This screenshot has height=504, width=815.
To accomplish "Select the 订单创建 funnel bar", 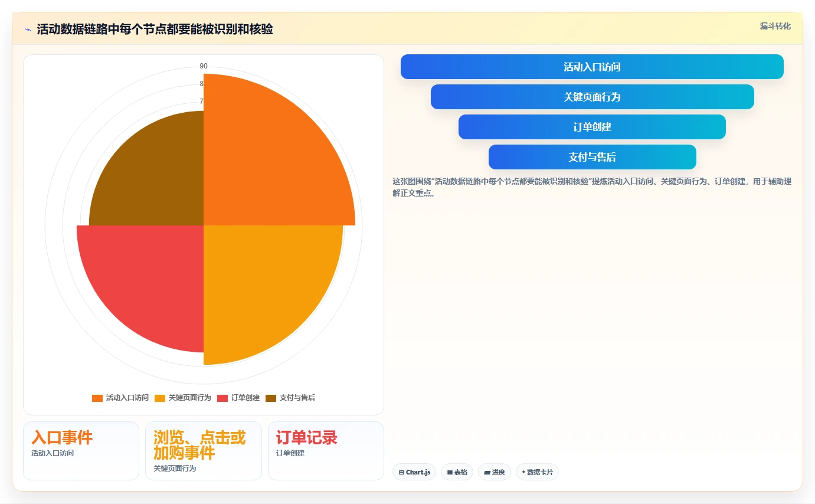I will click(x=592, y=127).
